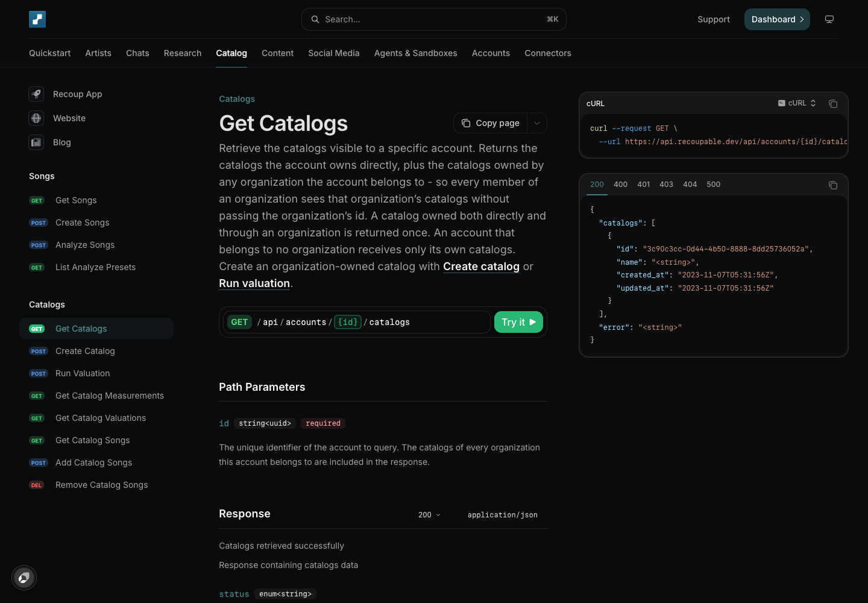
Task: Copy the cURL request code
Action: [x=833, y=104]
